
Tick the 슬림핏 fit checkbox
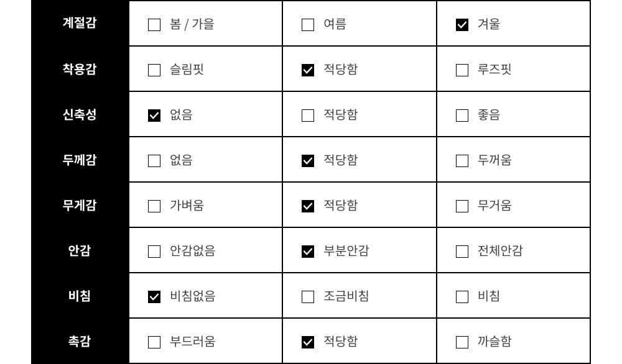click(x=154, y=70)
